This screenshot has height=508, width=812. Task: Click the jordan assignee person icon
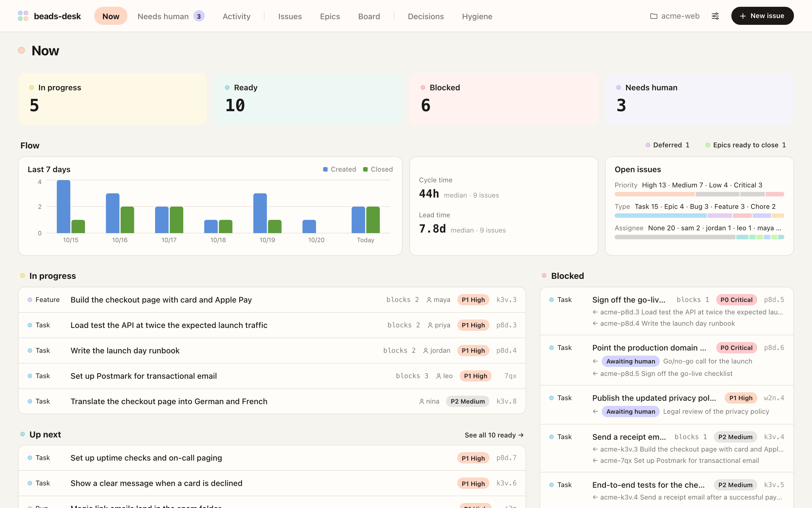click(425, 351)
